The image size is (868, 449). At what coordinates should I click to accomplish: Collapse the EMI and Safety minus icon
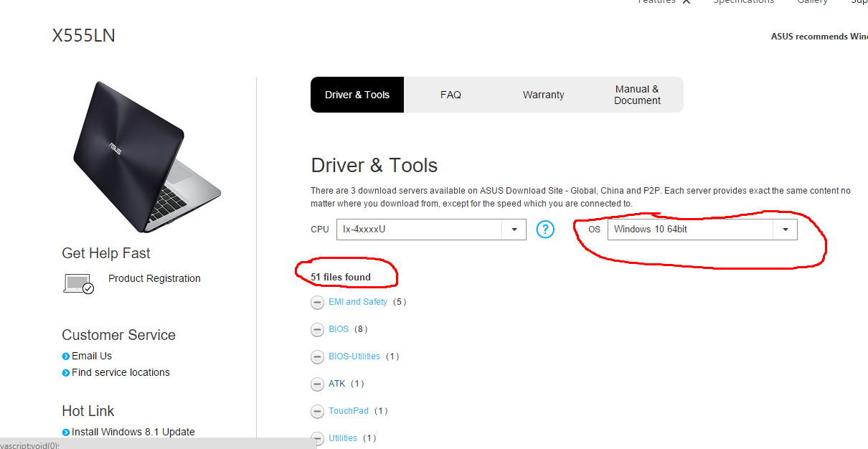317,303
